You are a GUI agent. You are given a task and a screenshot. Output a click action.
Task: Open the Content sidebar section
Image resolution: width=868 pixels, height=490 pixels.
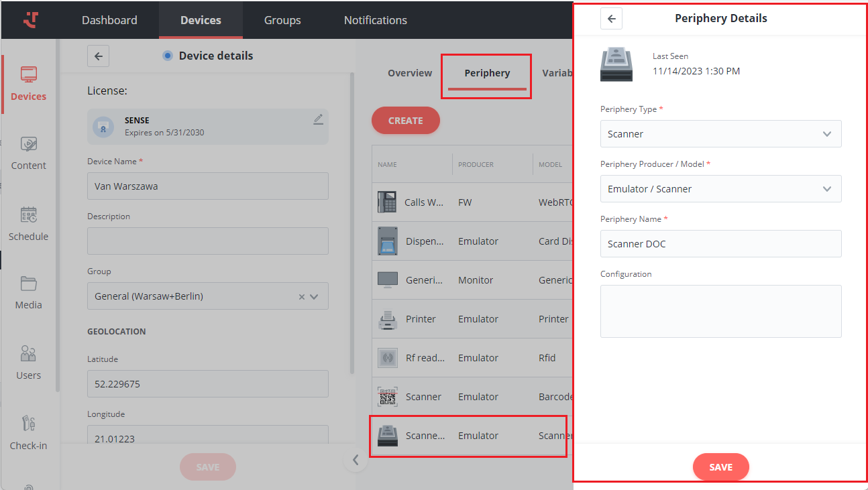[28, 153]
